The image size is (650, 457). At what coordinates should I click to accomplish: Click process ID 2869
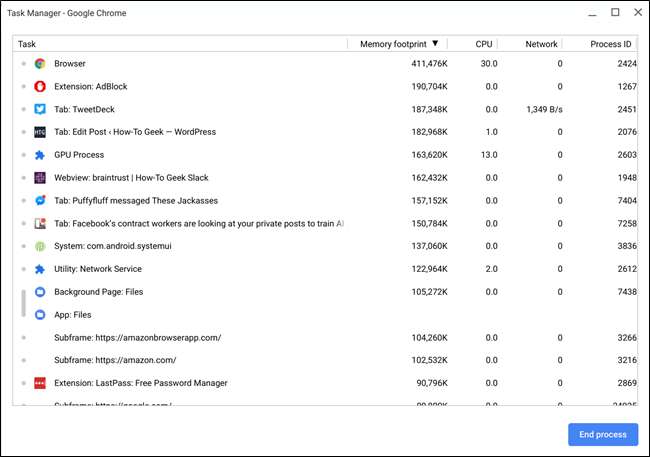tap(627, 383)
